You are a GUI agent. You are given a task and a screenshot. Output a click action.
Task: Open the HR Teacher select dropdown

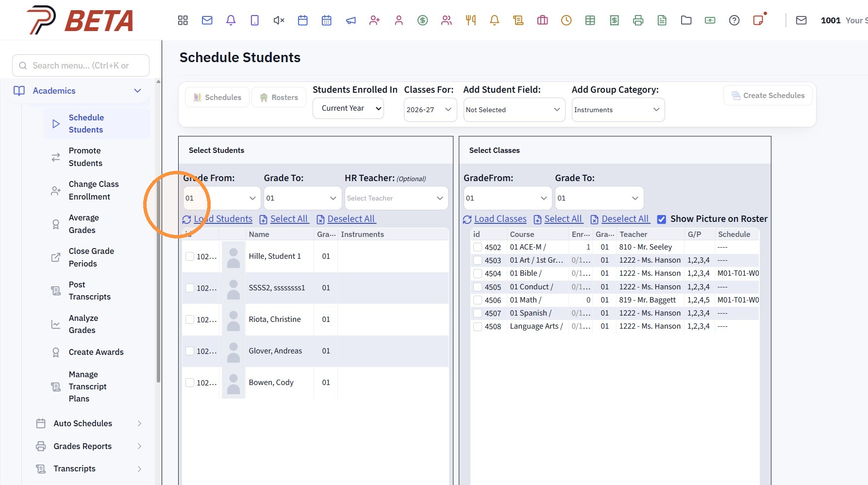396,198
